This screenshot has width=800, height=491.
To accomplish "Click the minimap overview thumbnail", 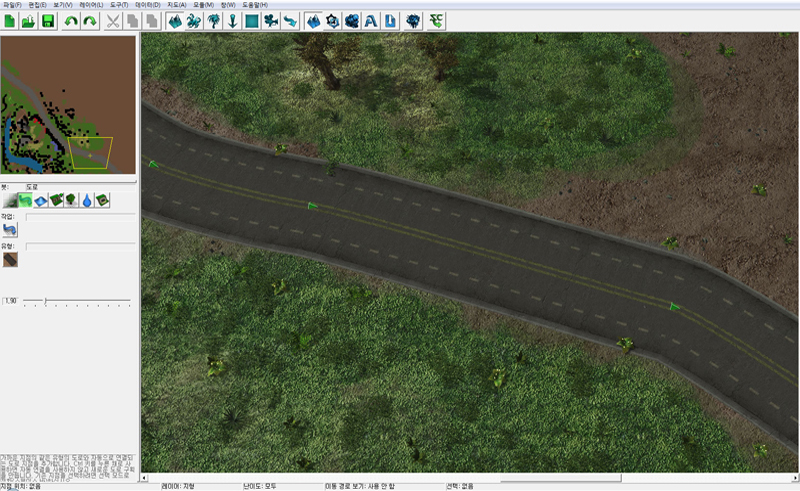I will 68,105.
